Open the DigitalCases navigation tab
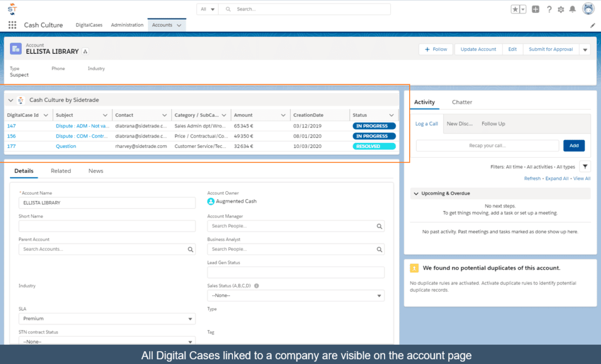 pyautogui.click(x=89, y=25)
